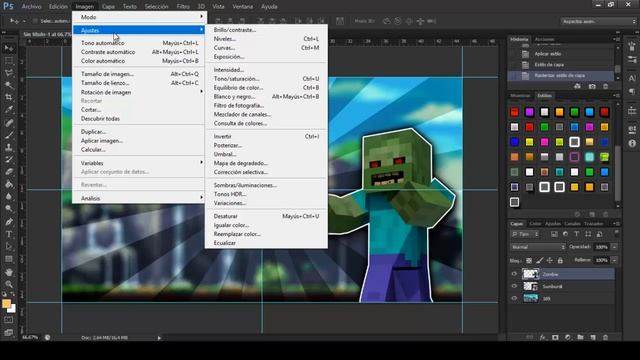Select the Lasso tool
This screenshot has width=640, height=360.
pos(9,73)
